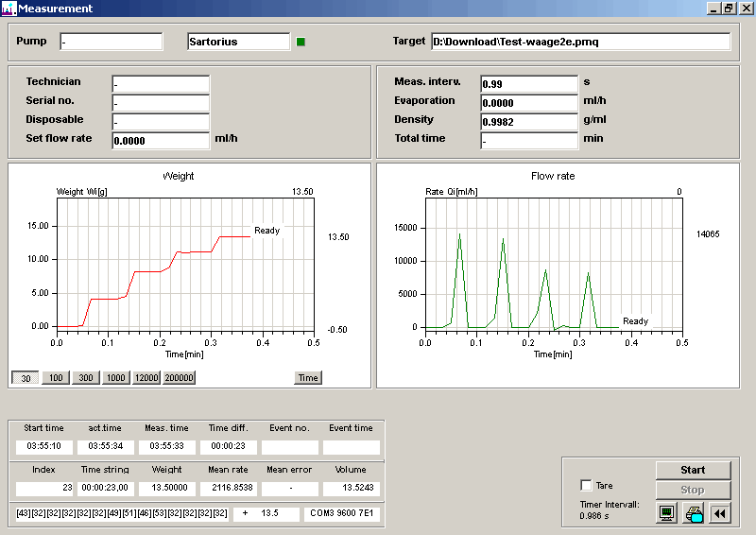Click the Timer Intervall value 0.986 s
Image resolution: width=756 pixels, height=535 pixels.
pyautogui.click(x=594, y=516)
